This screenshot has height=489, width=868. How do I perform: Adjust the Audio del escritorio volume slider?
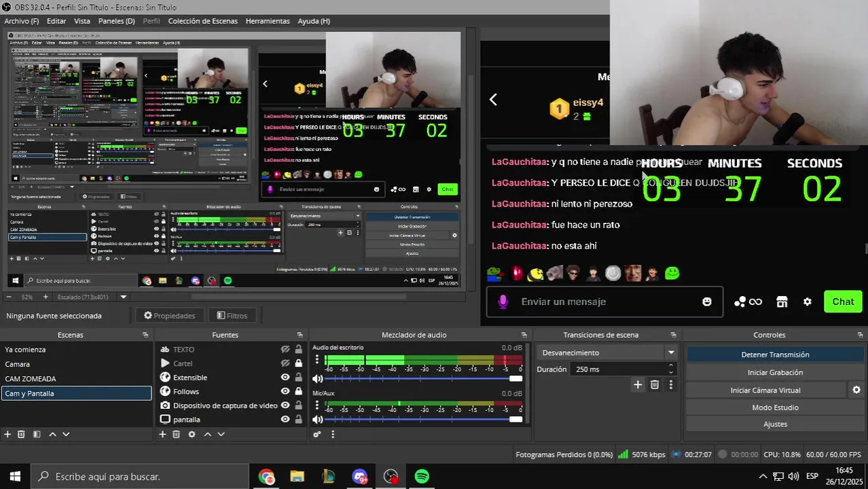tap(423, 378)
